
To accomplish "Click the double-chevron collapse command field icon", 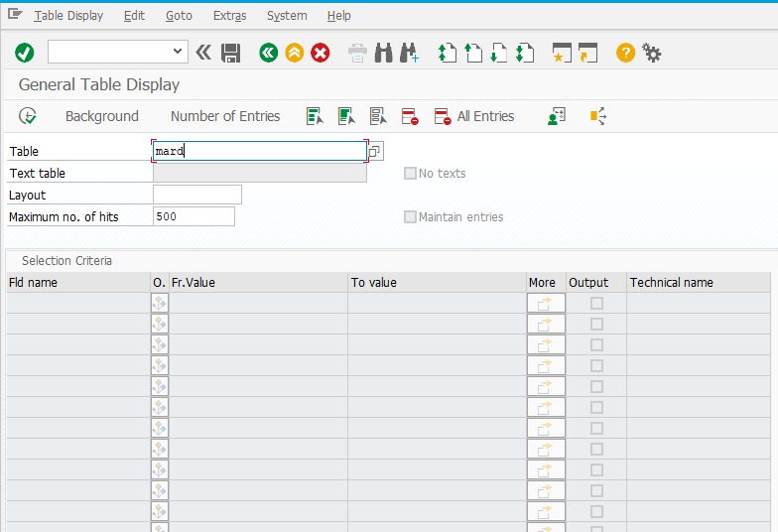I will [x=203, y=52].
